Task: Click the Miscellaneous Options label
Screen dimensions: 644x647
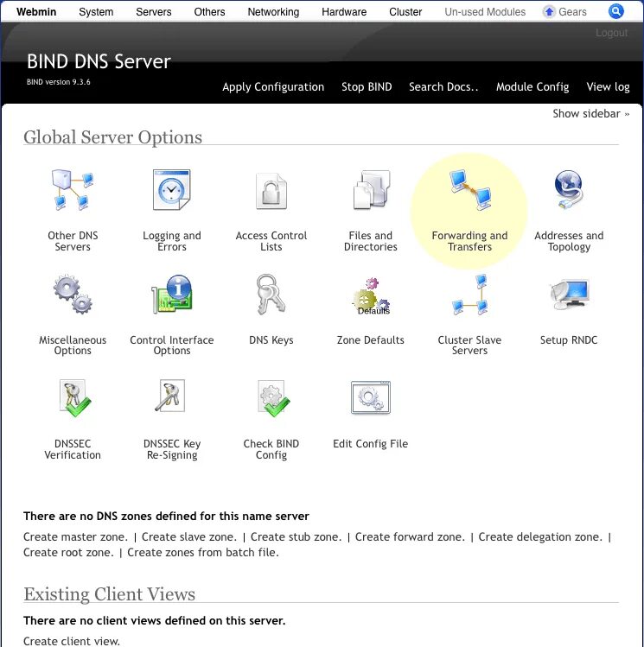Action: point(73,346)
